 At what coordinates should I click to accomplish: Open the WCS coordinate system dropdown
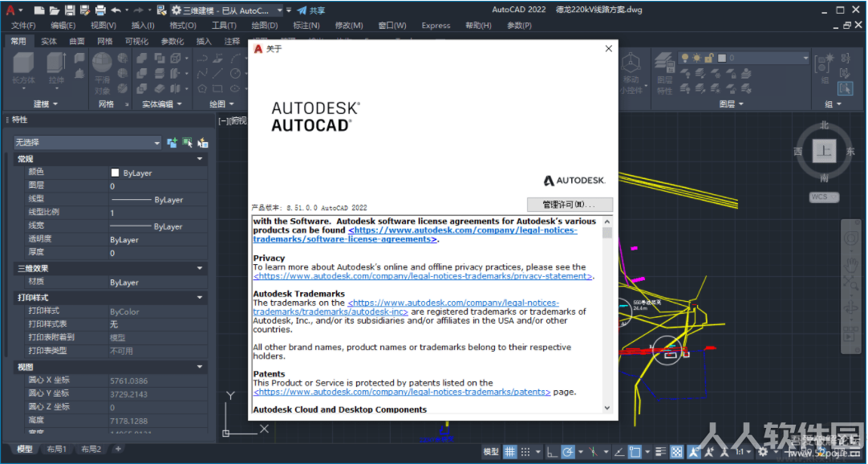point(824,197)
